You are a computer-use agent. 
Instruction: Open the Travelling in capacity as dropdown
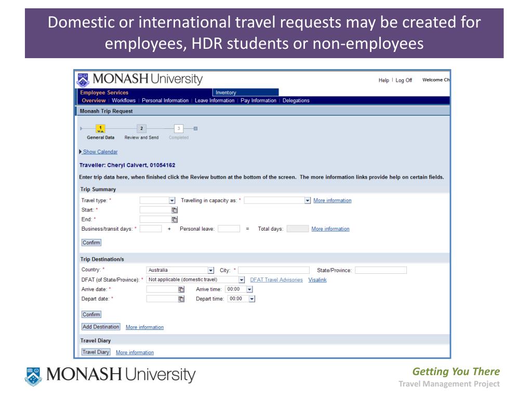click(308, 201)
